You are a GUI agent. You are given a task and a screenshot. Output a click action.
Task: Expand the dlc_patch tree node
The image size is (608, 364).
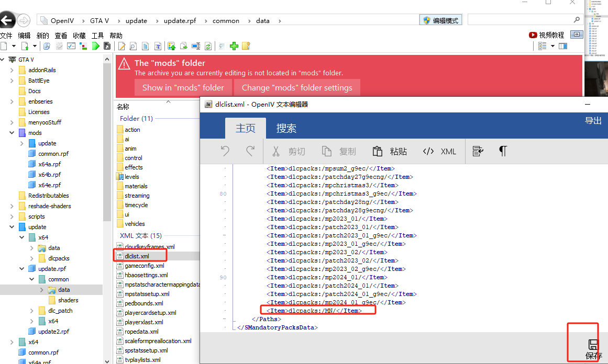point(32,311)
